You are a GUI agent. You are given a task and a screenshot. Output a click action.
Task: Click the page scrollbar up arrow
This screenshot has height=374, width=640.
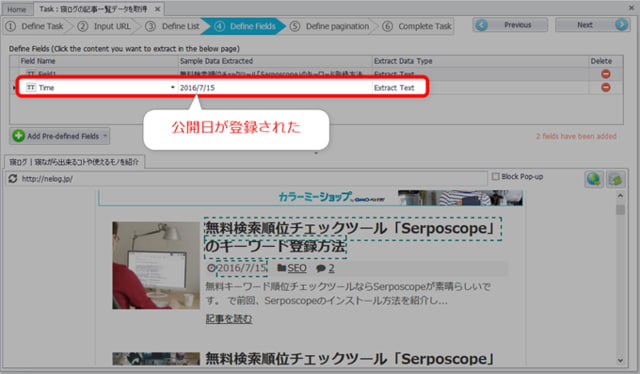[x=620, y=196]
